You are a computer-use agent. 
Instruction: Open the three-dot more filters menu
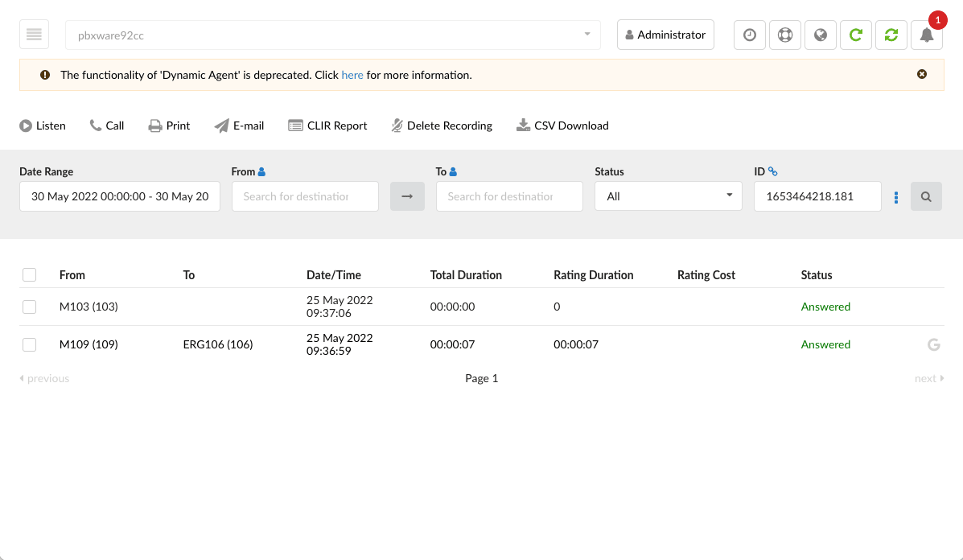coord(896,197)
